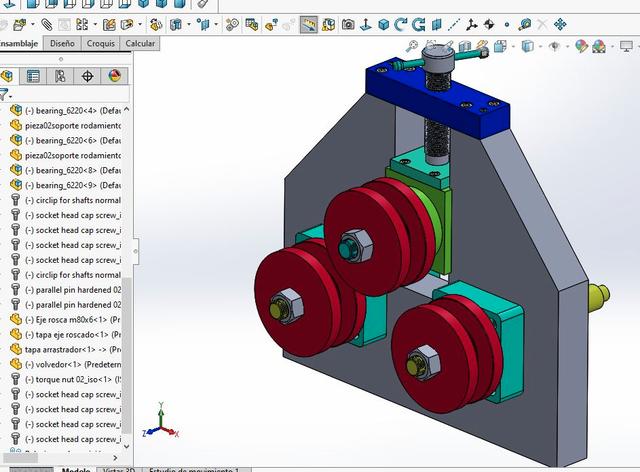Open Estudio de movimiento 1 tab
The image size is (640, 472).
coord(195,470)
